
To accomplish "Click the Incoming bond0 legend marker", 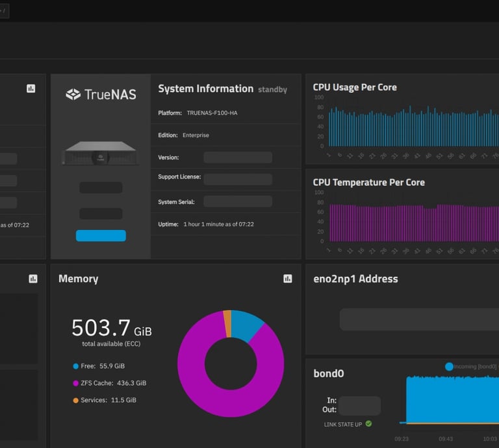I will click(449, 367).
